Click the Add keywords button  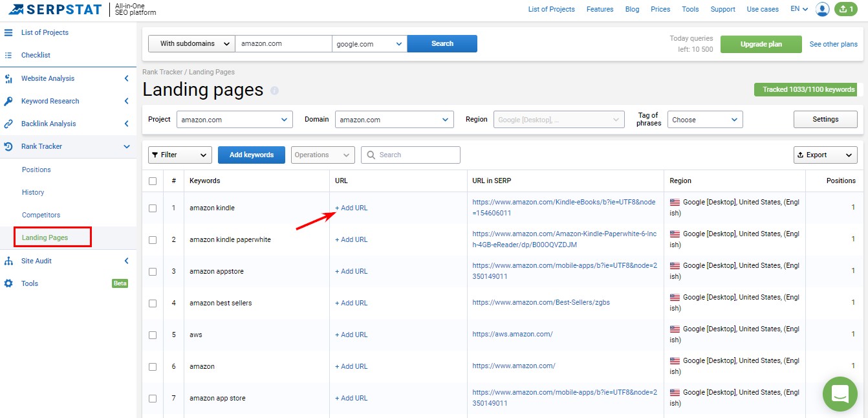(x=252, y=155)
